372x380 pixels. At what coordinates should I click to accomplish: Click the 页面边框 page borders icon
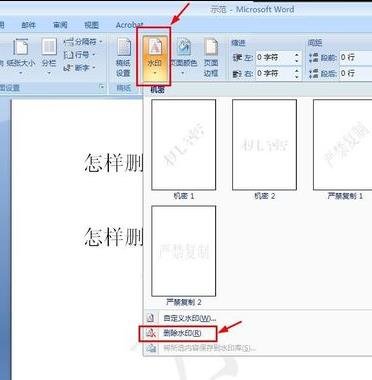point(211,48)
